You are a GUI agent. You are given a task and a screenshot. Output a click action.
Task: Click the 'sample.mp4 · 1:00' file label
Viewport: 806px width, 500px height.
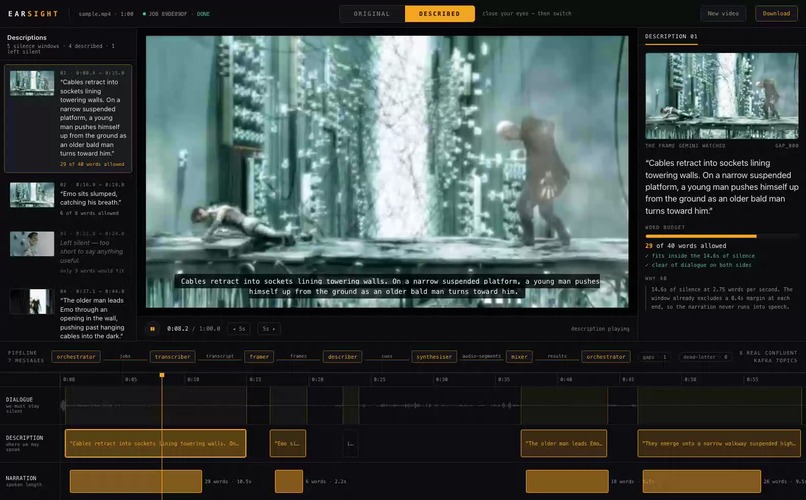tap(106, 14)
